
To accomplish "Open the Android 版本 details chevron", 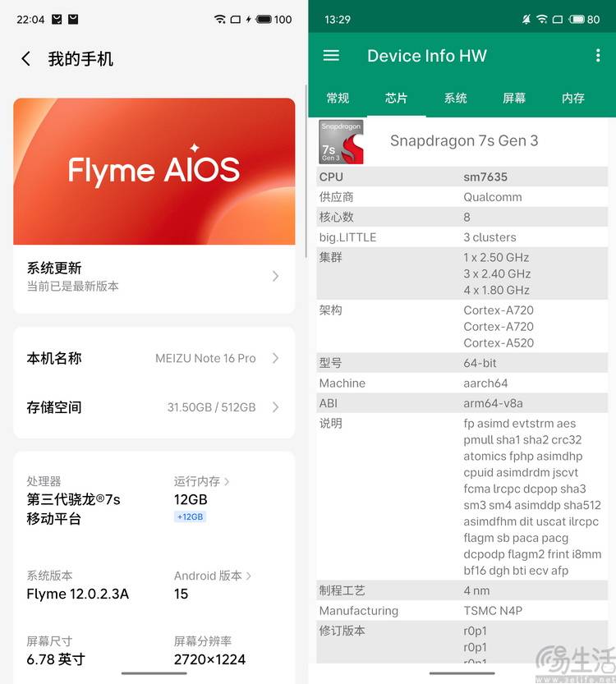I will [x=249, y=576].
